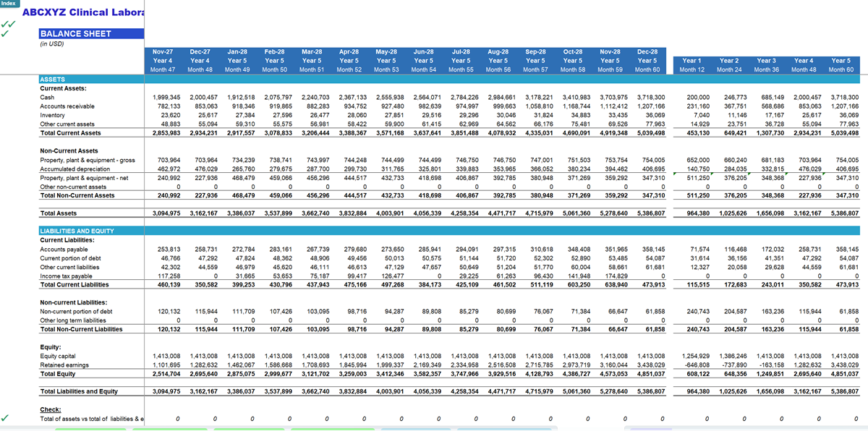Click the green checkmark beside the Check row

pos(7,418)
